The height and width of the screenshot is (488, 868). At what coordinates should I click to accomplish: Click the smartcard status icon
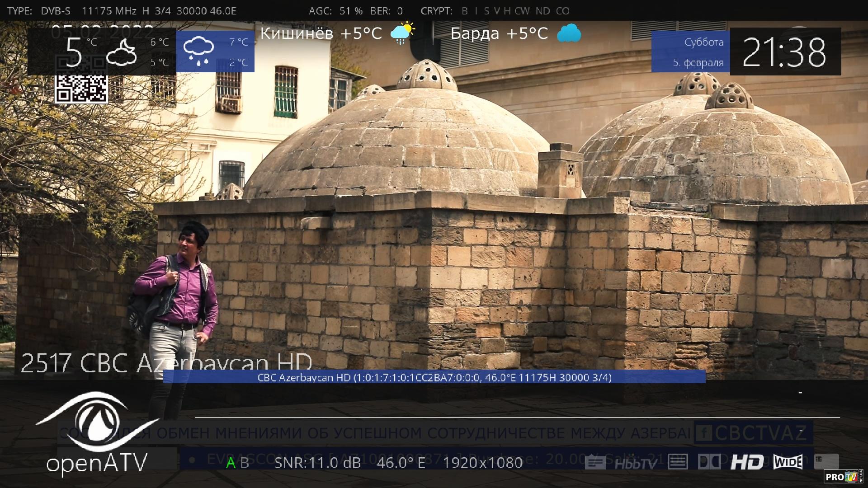(x=826, y=461)
